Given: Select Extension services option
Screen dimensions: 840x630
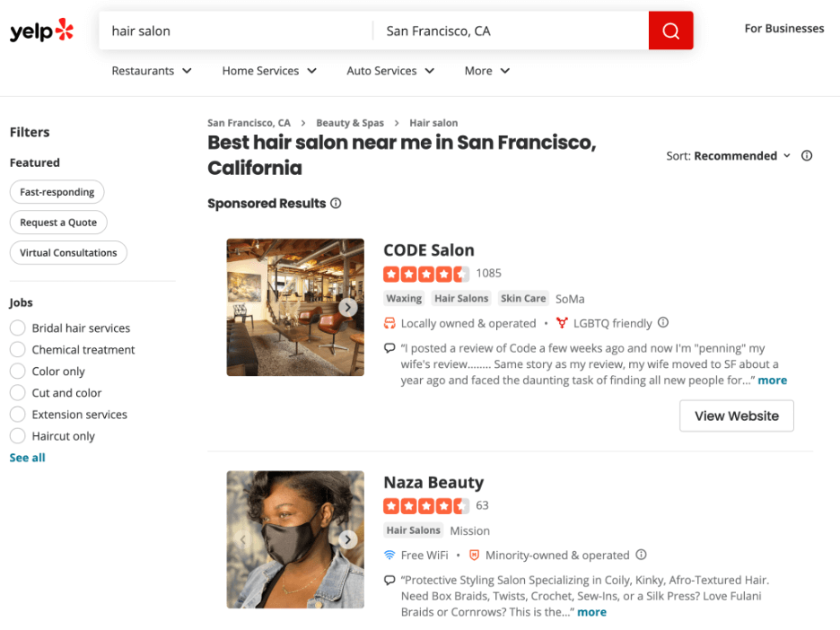Looking at the screenshot, I should tap(18, 414).
